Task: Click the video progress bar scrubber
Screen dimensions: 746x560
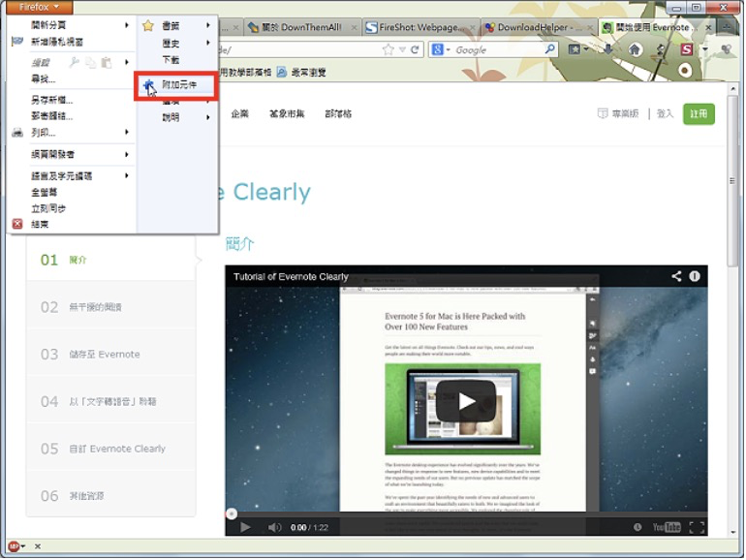Action: (232, 513)
